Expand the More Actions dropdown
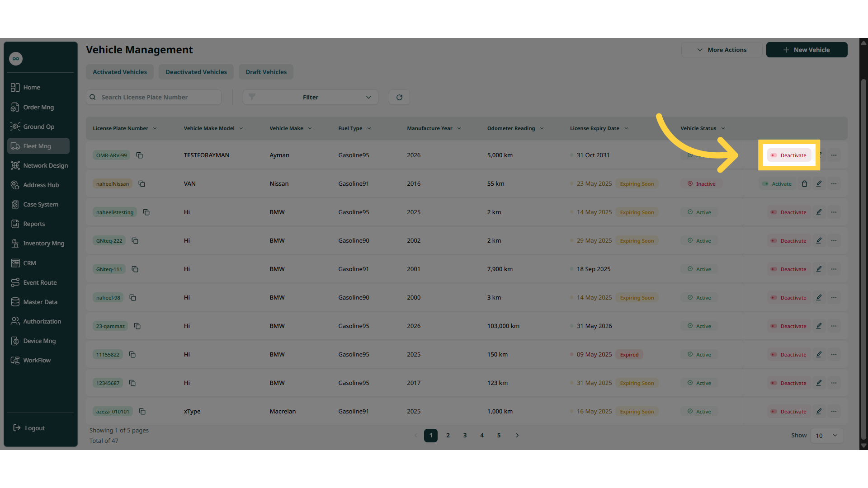 (x=722, y=50)
